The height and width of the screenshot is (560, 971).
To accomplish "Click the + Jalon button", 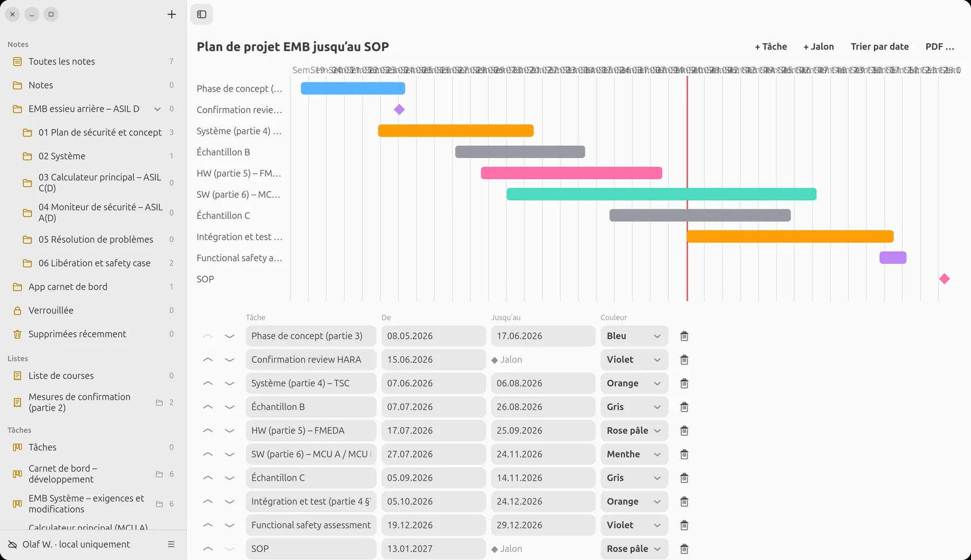I will [818, 46].
